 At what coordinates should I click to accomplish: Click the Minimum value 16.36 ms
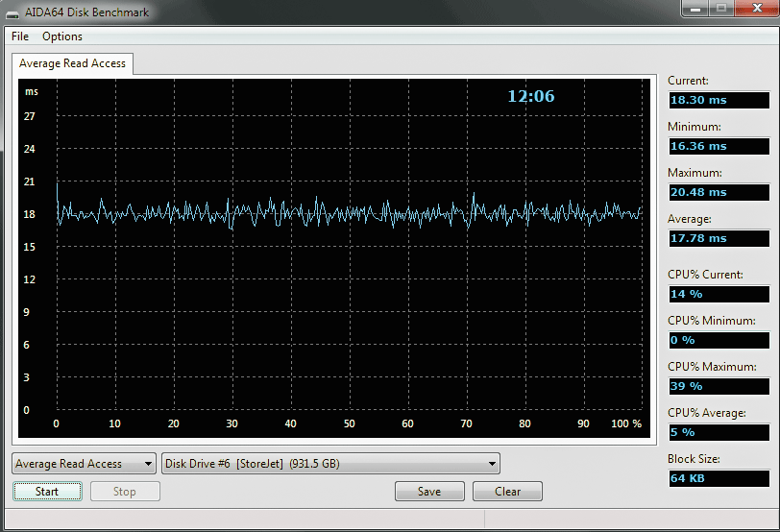[719, 146]
